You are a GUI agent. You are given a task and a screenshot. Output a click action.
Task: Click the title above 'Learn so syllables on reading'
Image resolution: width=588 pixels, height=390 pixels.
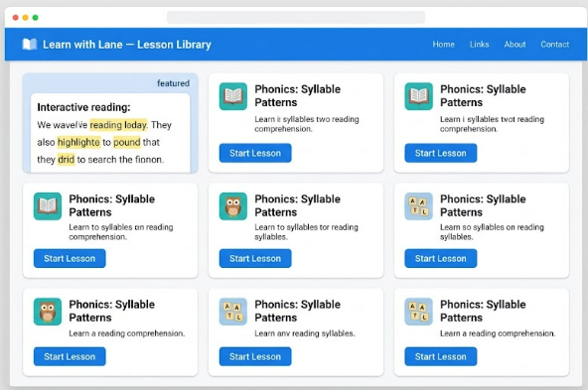pyautogui.click(x=483, y=205)
